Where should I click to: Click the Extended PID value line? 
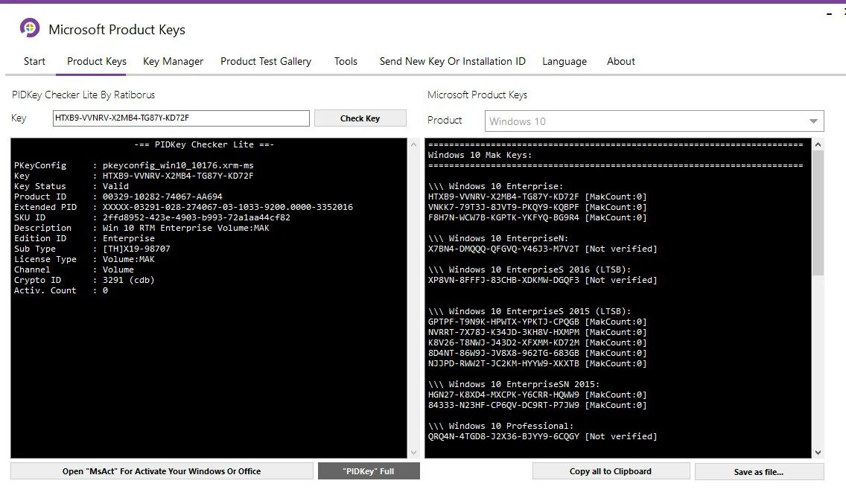click(228, 207)
